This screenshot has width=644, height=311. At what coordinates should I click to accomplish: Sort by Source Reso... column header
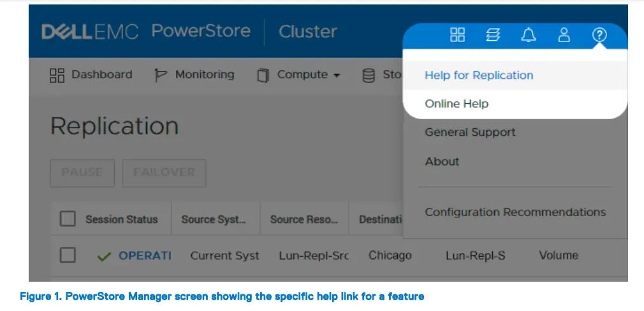tap(304, 219)
